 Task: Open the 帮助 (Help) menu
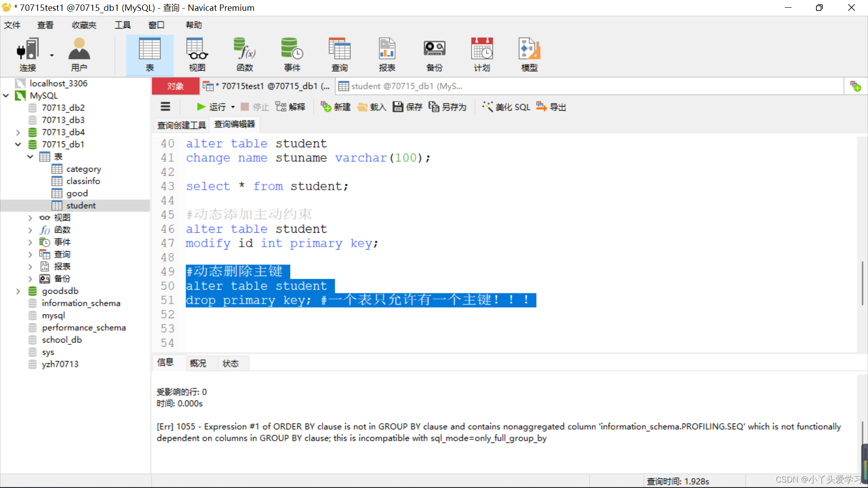click(194, 25)
